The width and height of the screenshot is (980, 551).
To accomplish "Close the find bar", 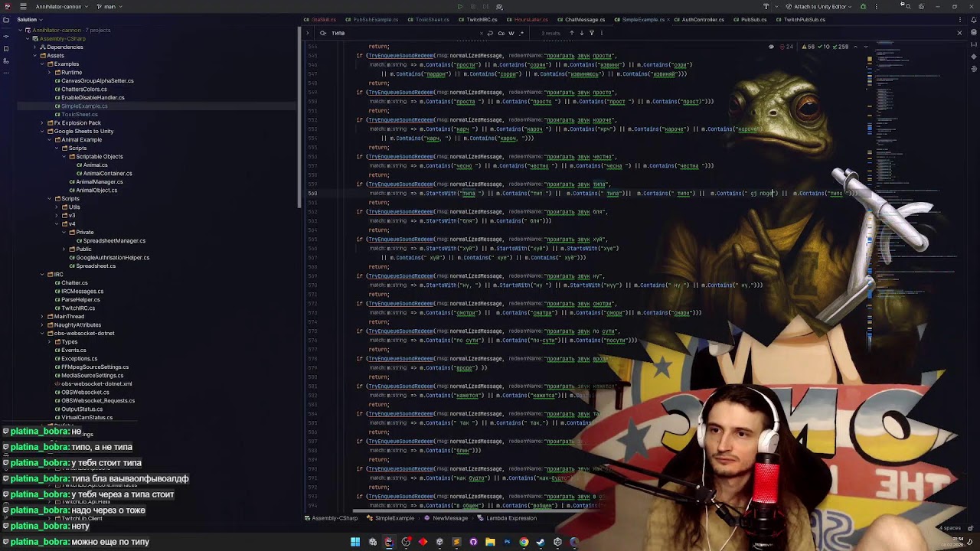I will [959, 33].
